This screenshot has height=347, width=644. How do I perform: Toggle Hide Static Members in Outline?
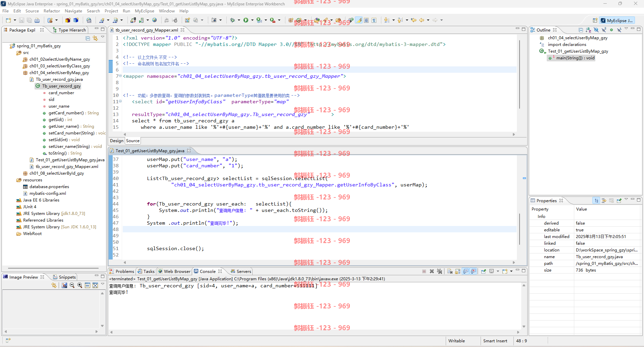coord(604,30)
